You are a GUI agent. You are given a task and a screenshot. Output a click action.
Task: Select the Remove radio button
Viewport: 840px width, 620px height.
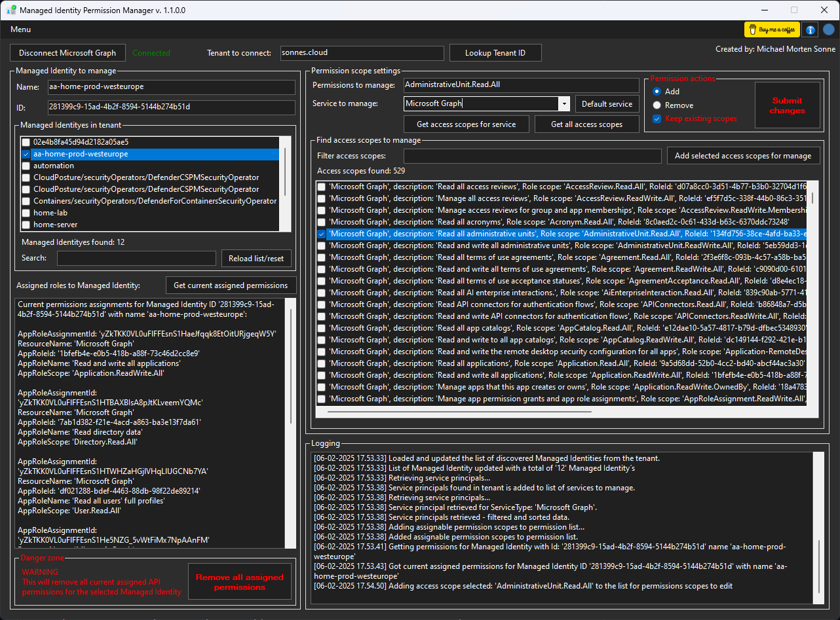657,105
